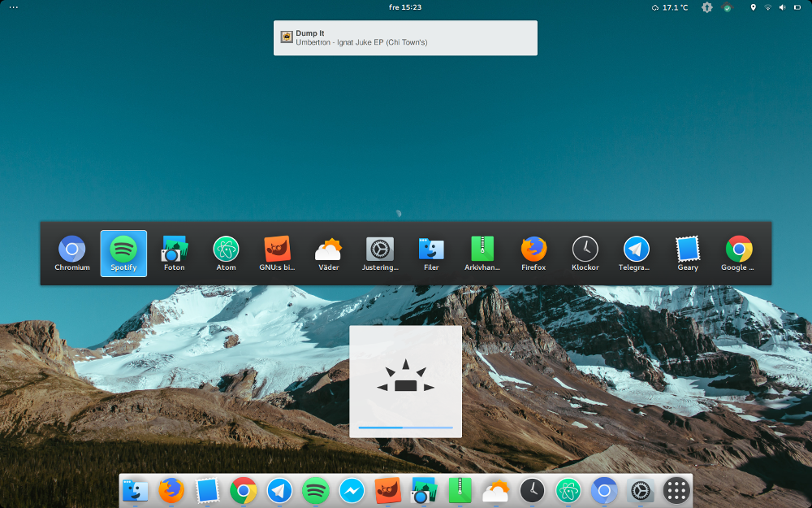Open the Clocks icon in the dock
Screen dimensions: 812x508
532,490
